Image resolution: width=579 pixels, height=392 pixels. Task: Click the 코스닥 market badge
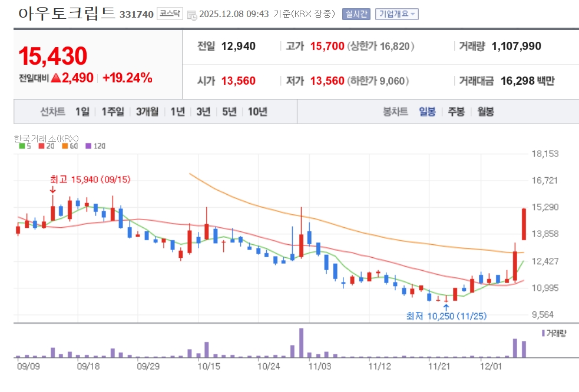(x=170, y=14)
